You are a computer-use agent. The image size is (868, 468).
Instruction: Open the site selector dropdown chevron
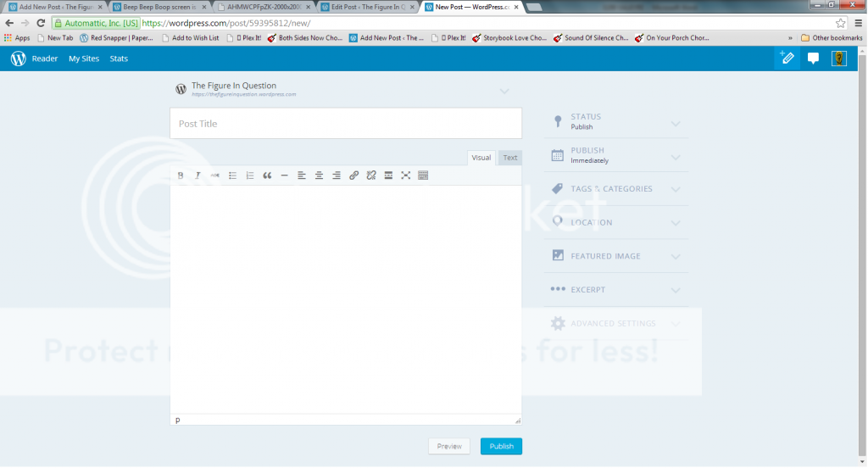(x=504, y=91)
